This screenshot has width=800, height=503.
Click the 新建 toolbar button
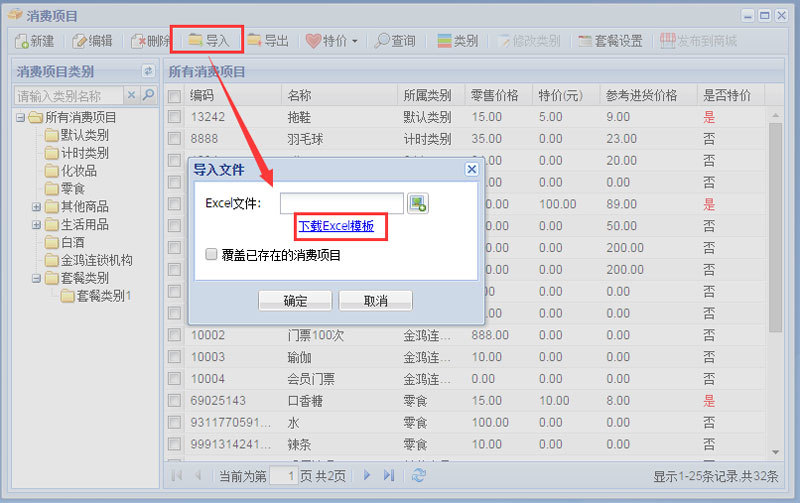[35, 41]
